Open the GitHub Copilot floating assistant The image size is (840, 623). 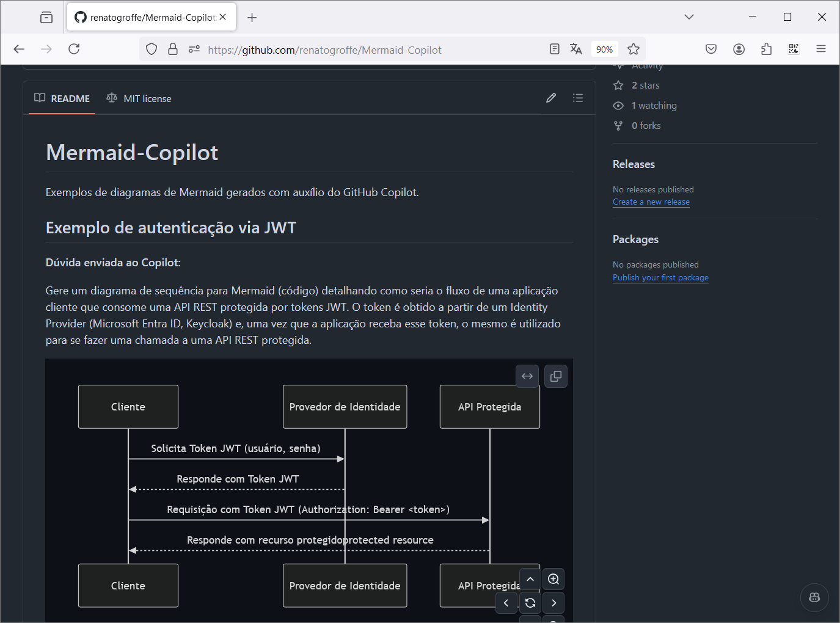coord(814,597)
